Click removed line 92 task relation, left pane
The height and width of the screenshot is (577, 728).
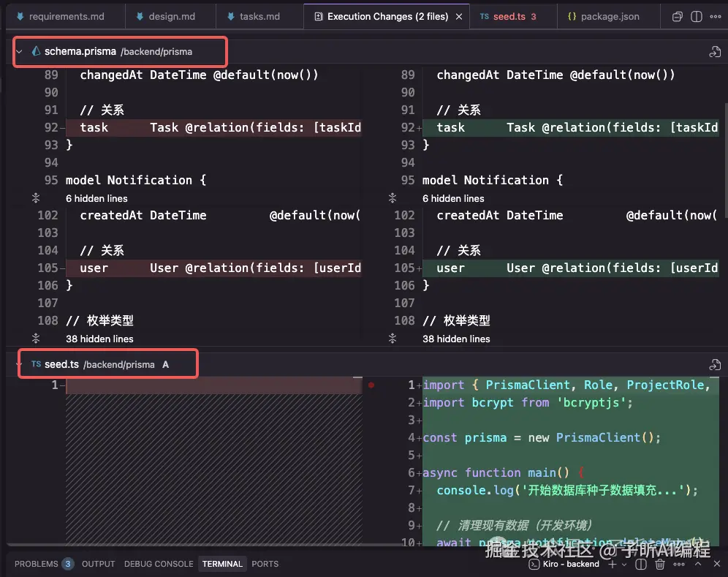(213, 127)
